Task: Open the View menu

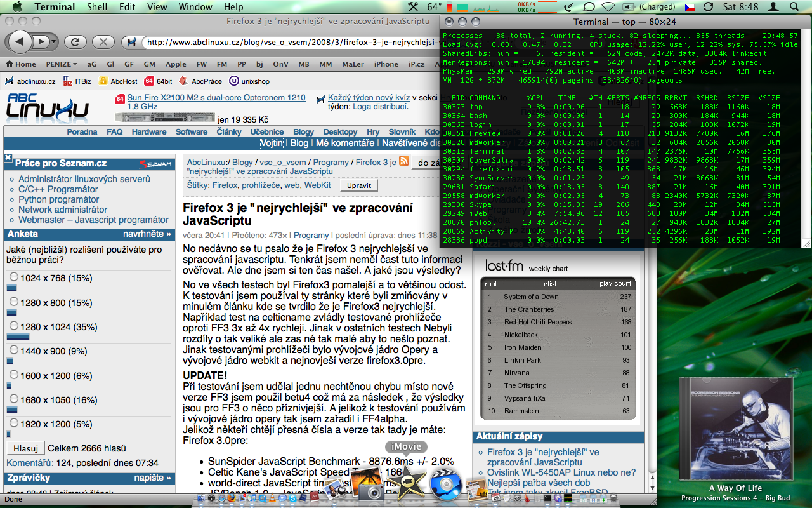Action: 157,7
